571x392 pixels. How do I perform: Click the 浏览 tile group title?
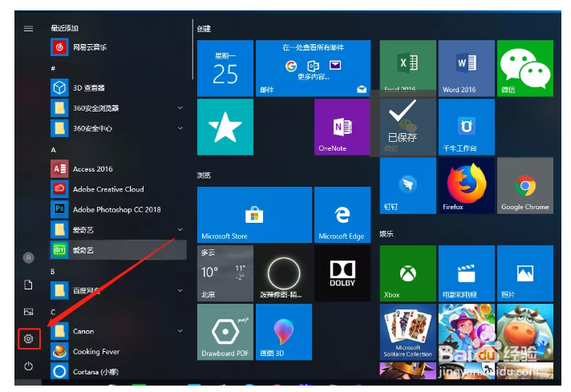pyautogui.click(x=204, y=176)
